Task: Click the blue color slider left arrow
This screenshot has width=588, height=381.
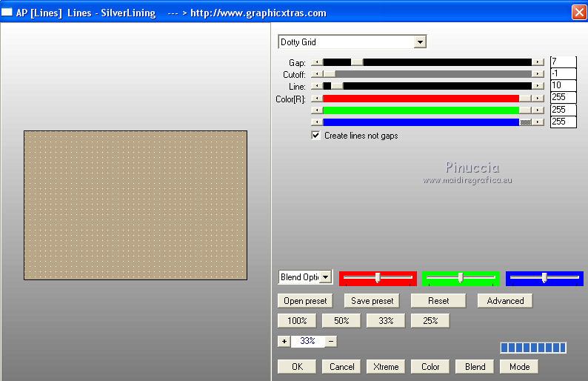Action: pyautogui.click(x=317, y=122)
